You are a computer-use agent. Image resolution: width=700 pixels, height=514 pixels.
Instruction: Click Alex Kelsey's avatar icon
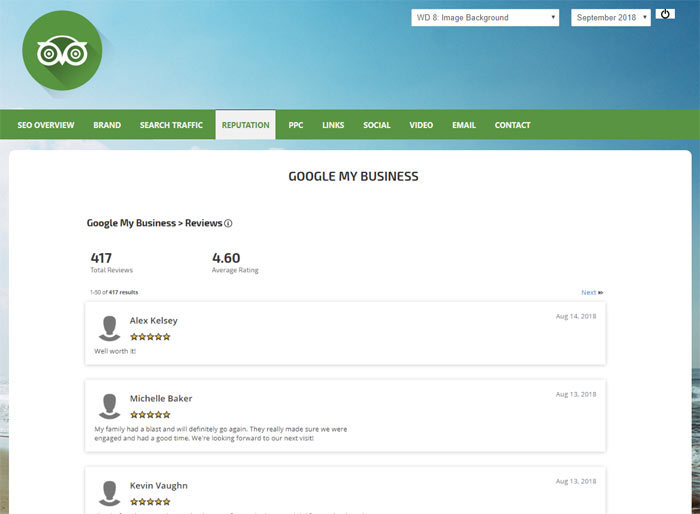(x=110, y=328)
